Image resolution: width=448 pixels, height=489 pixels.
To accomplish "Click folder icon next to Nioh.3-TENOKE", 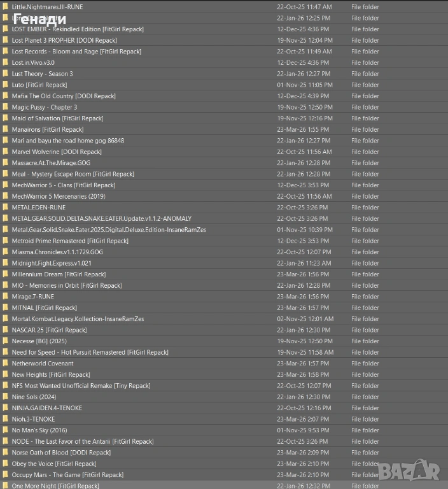I will pyautogui.click(x=5, y=419).
